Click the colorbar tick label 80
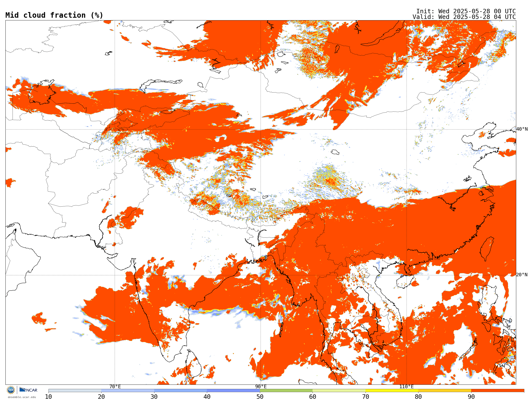Viewport: 532px width, 400px height. click(418, 397)
